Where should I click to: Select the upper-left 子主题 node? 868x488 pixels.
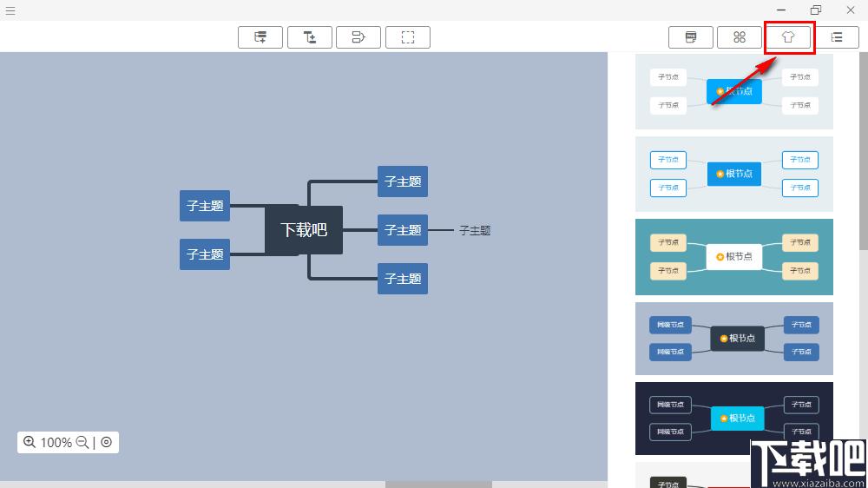(205, 206)
